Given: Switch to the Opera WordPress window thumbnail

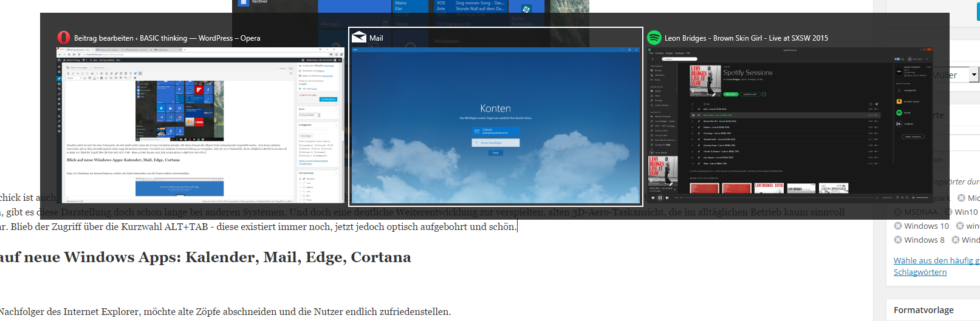Looking at the screenshot, I should coord(200,125).
